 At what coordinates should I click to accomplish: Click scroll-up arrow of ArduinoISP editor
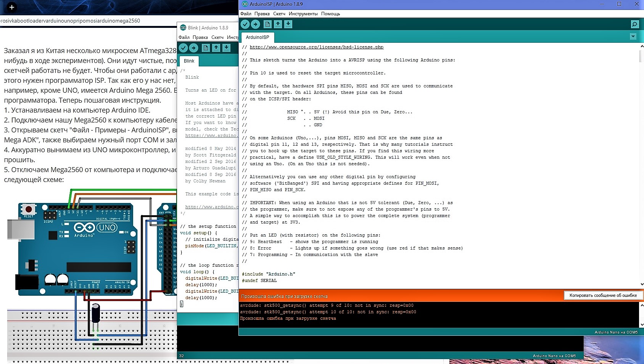(x=642, y=46)
